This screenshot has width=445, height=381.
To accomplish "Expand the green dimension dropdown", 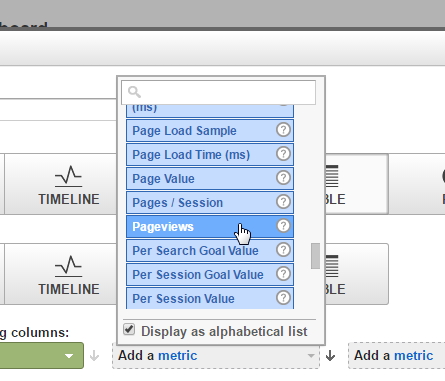I will click(x=42, y=355).
